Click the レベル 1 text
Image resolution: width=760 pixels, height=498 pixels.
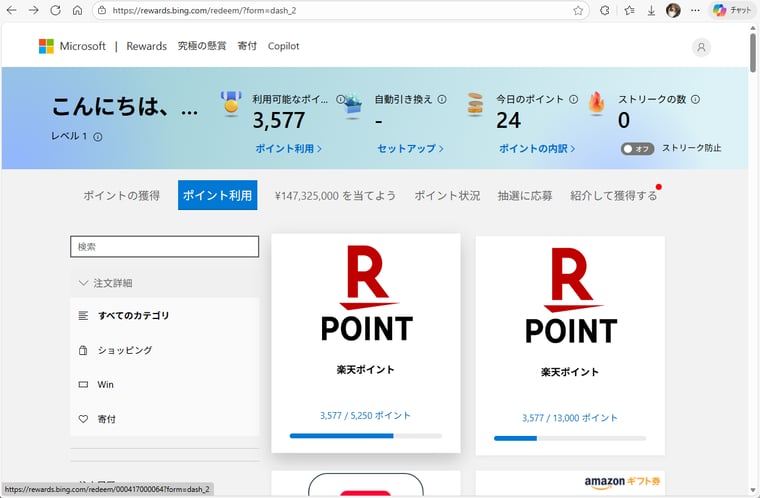click(x=69, y=137)
